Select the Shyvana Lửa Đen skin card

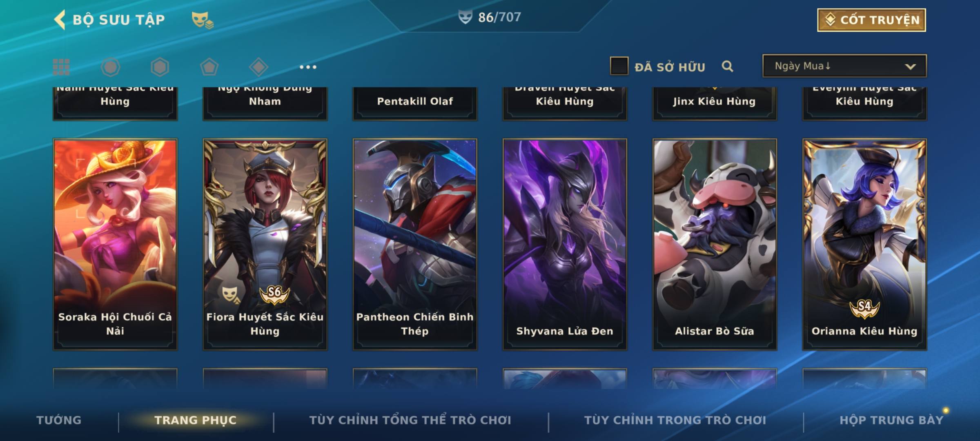point(565,244)
